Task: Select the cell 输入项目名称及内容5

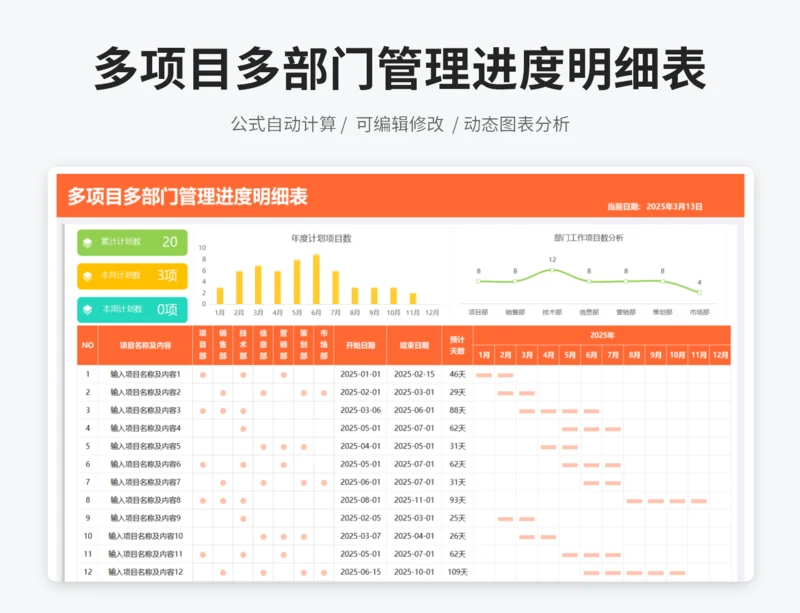Action: pos(145,446)
